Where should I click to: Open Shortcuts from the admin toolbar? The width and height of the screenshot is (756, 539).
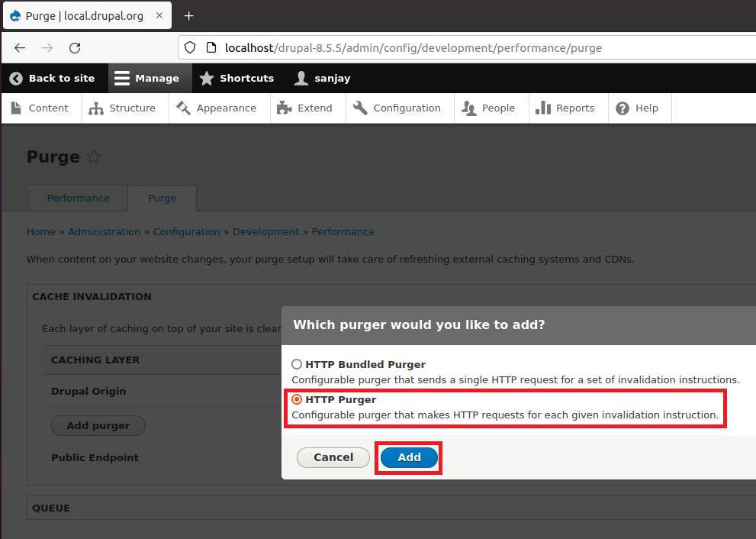tap(236, 78)
